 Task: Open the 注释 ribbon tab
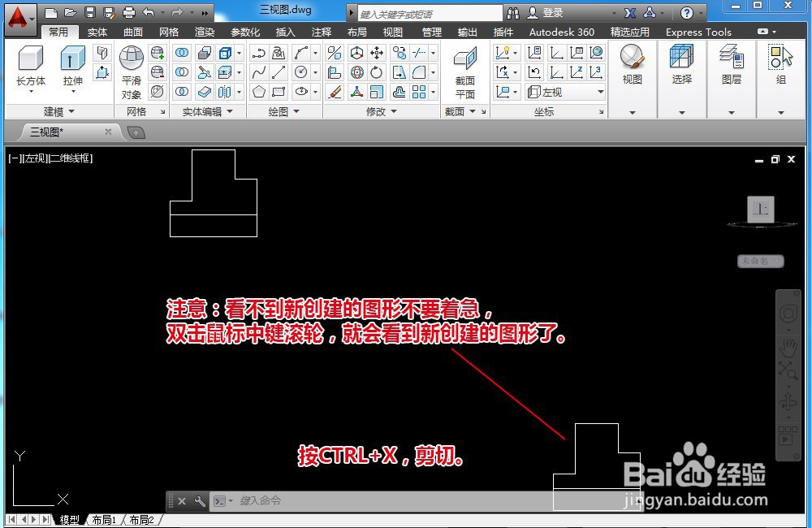(x=321, y=32)
